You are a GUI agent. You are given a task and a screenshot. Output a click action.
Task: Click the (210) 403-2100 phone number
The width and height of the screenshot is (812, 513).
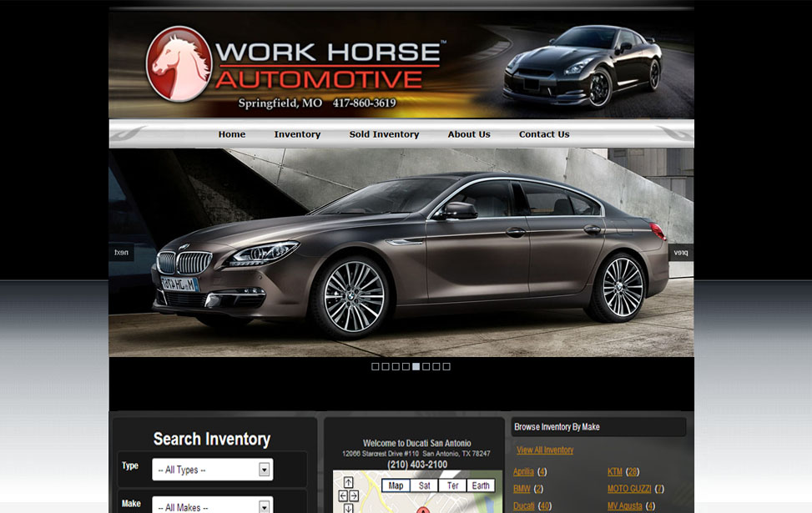point(417,465)
